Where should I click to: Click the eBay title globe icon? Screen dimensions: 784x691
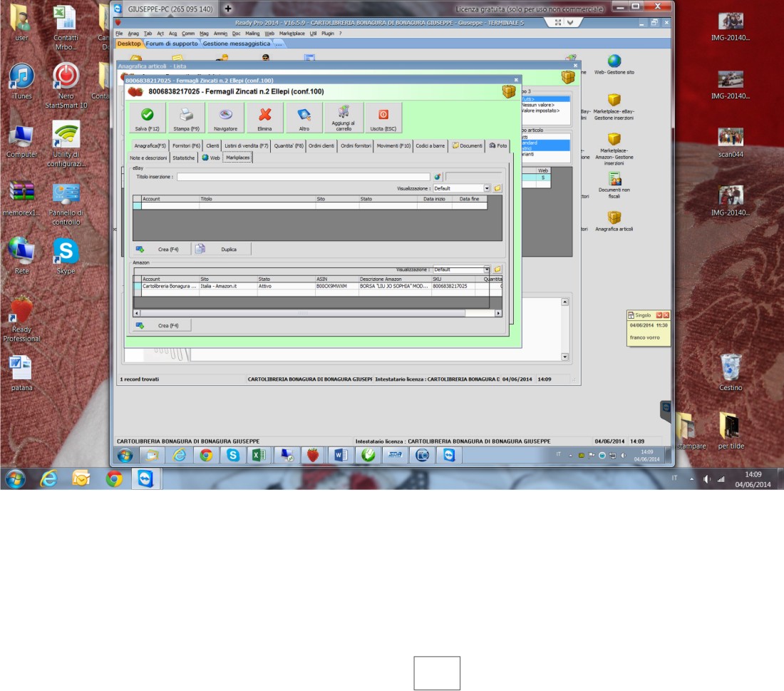coord(438,177)
